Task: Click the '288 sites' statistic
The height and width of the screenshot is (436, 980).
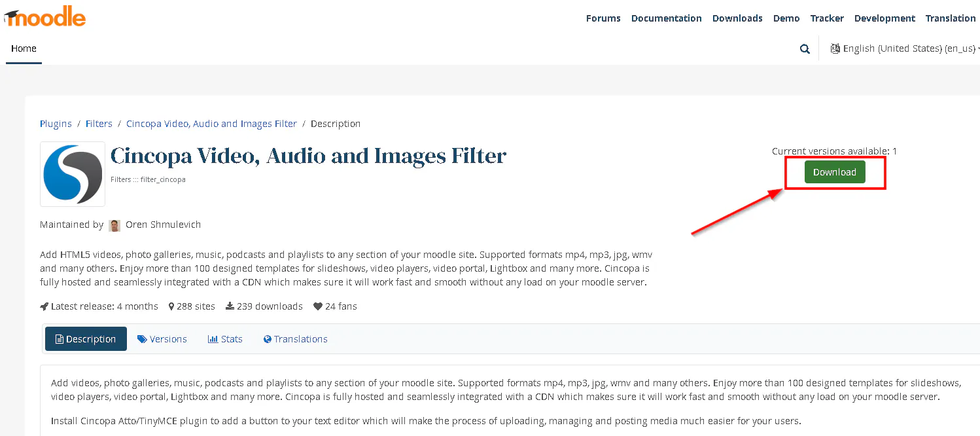Action: (x=192, y=306)
